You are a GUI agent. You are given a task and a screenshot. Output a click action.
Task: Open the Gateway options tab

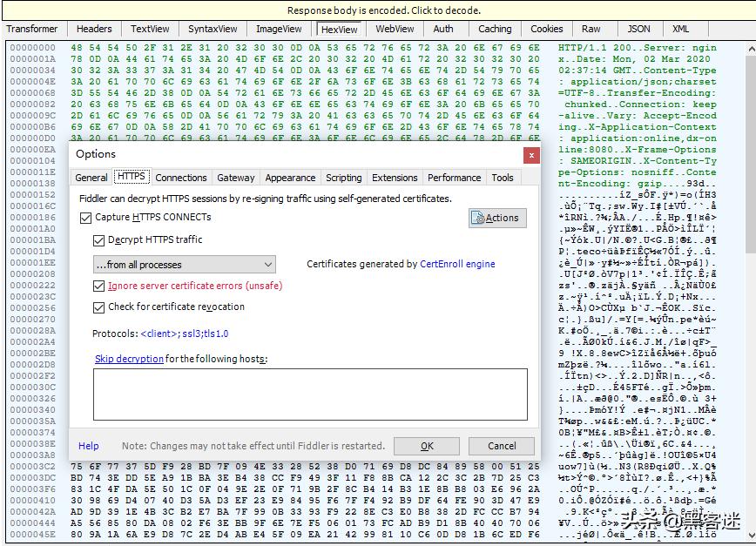tap(236, 178)
